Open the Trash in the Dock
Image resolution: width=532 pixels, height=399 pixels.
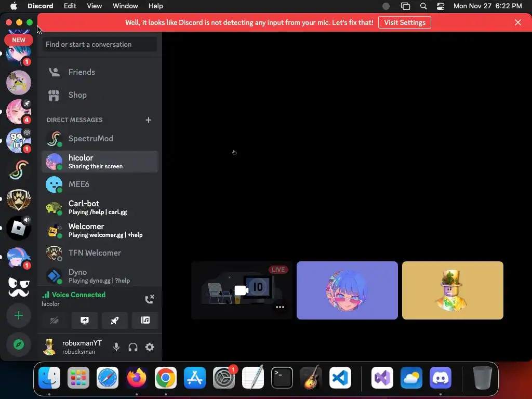point(483,378)
